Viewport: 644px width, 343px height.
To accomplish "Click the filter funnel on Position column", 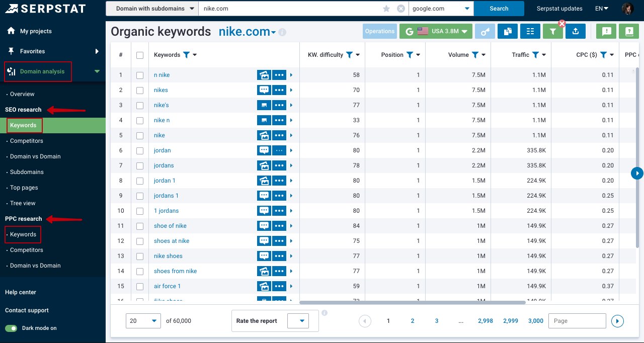I will [410, 55].
